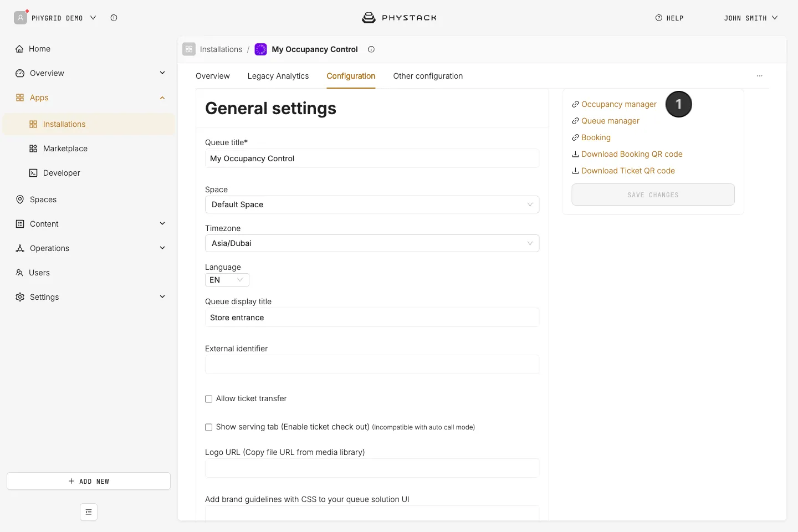Click the Home icon in sidebar
This screenshot has height=532, width=798.
point(20,49)
